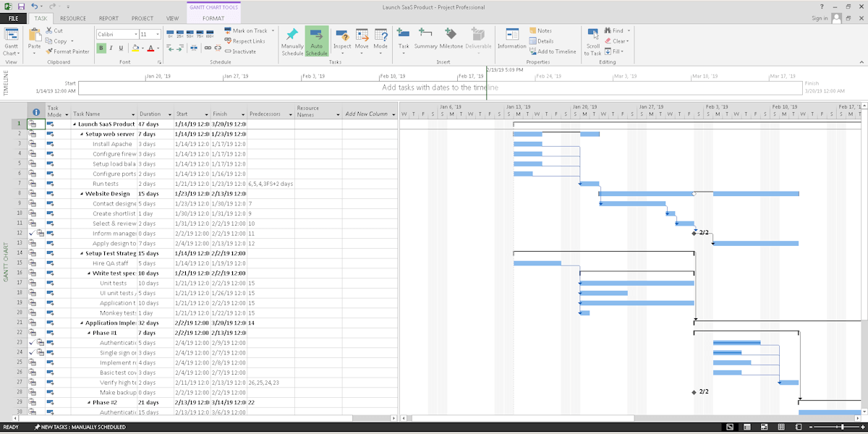The image size is (868, 434).
Task: Indent the selected task
Action: [179, 48]
